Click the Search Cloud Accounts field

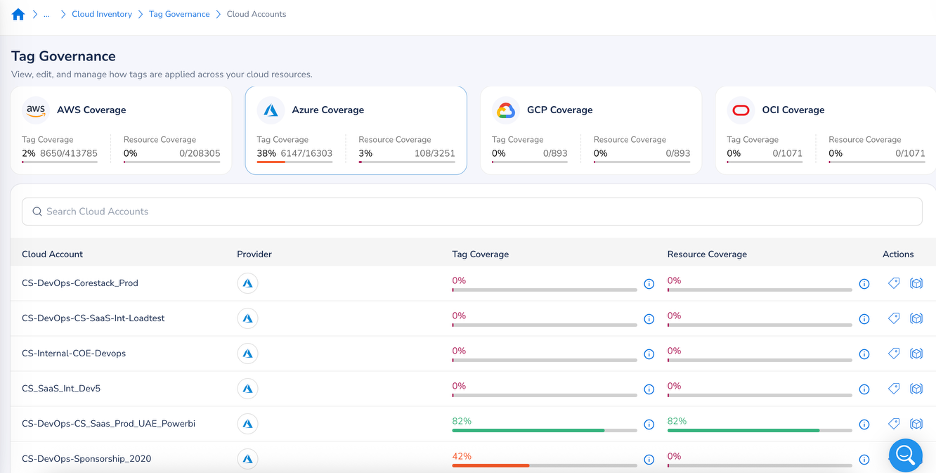pos(472,212)
